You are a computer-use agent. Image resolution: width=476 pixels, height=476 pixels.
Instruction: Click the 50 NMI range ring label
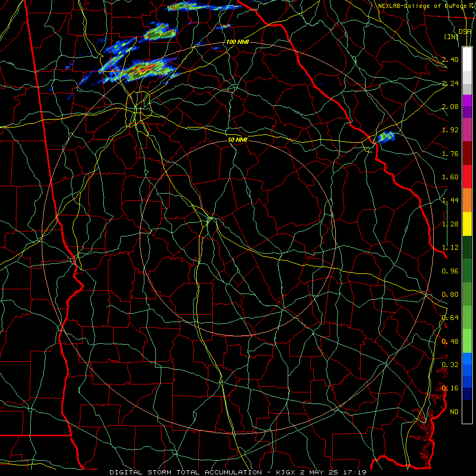237,140
